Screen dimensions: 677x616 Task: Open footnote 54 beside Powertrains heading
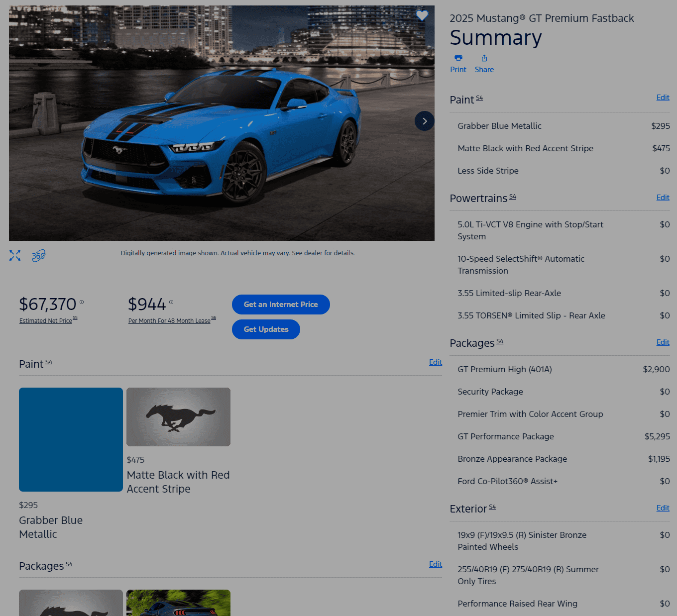click(513, 197)
